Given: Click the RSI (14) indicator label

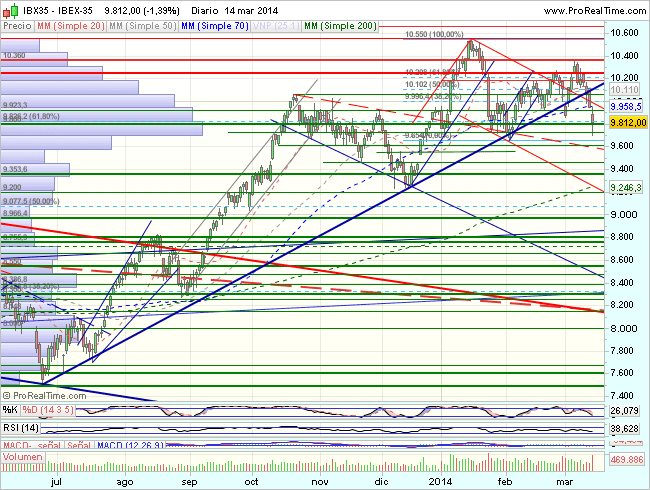Looking at the screenshot, I should [x=21, y=427].
